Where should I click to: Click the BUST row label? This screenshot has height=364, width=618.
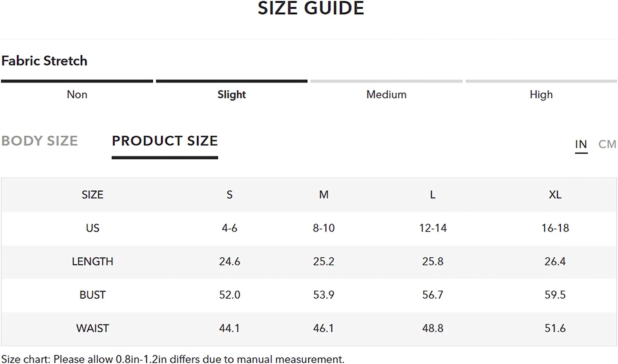coord(92,295)
